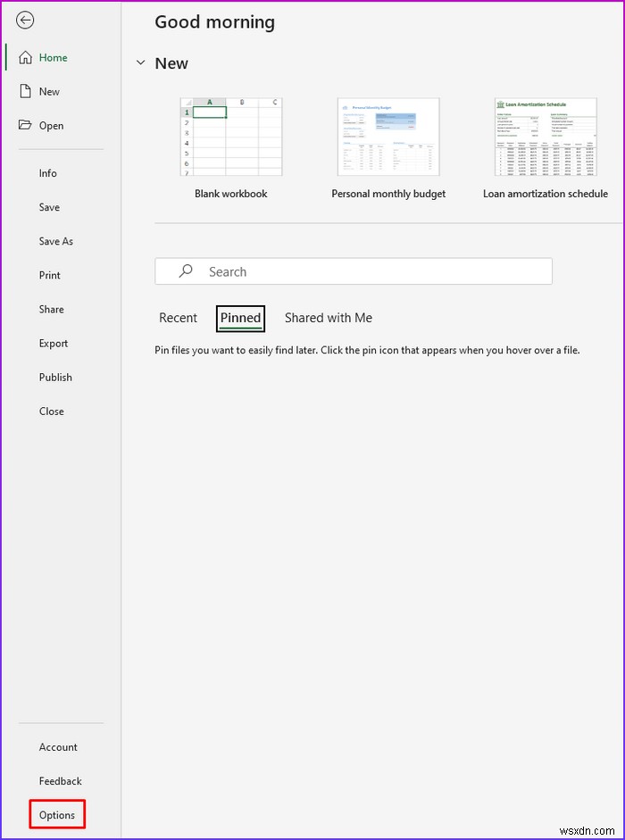Collapse the New section chevron
Viewport: 625px width, 840px height.
(140, 62)
